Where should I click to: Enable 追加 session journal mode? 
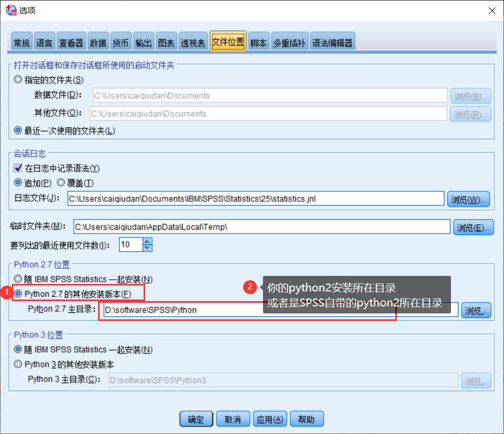click(18, 182)
